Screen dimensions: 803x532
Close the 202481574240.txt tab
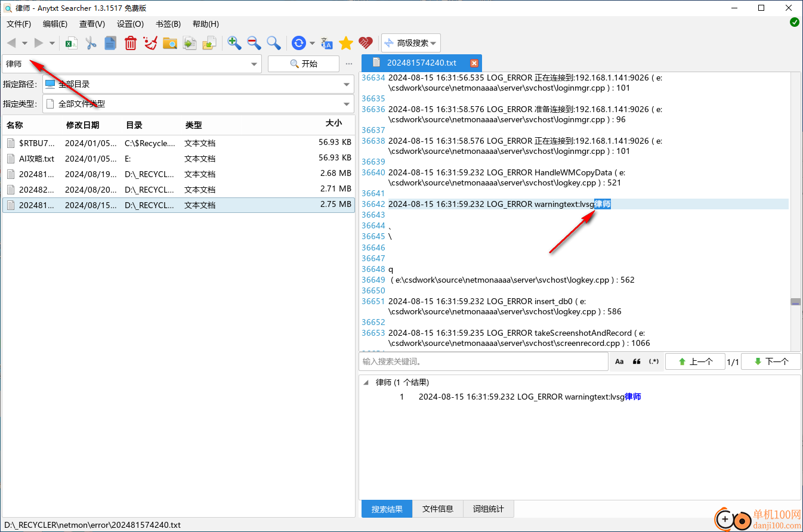pyautogui.click(x=474, y=63)
